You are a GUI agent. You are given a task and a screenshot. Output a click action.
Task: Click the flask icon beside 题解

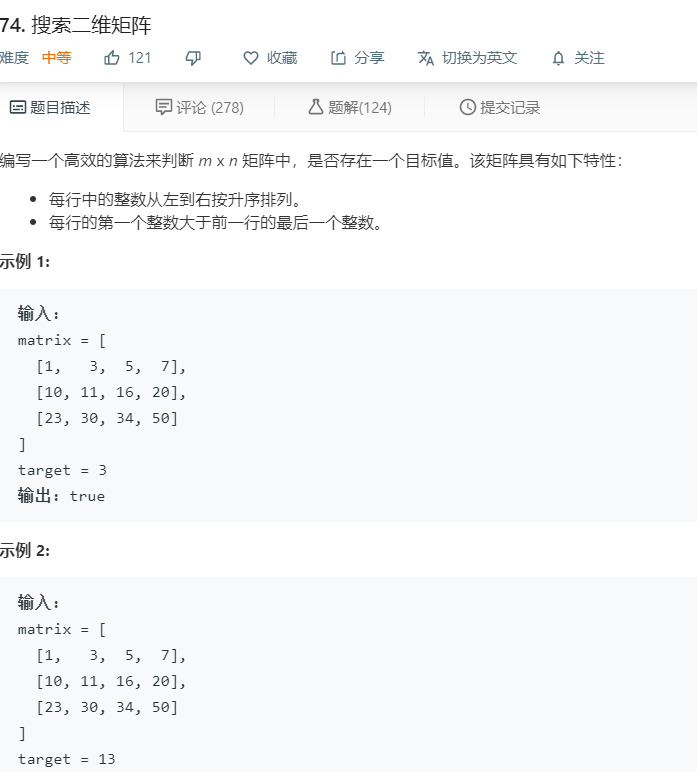click(316, 107)
